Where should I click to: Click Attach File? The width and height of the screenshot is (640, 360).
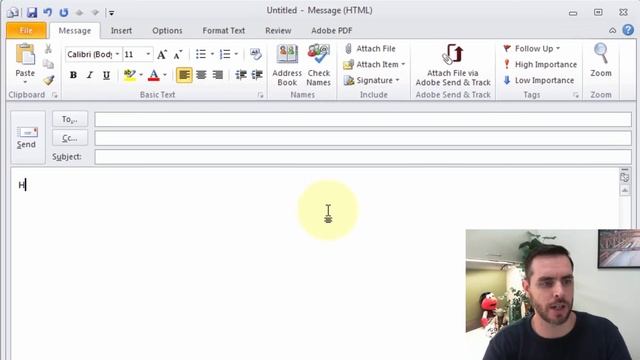370,49
